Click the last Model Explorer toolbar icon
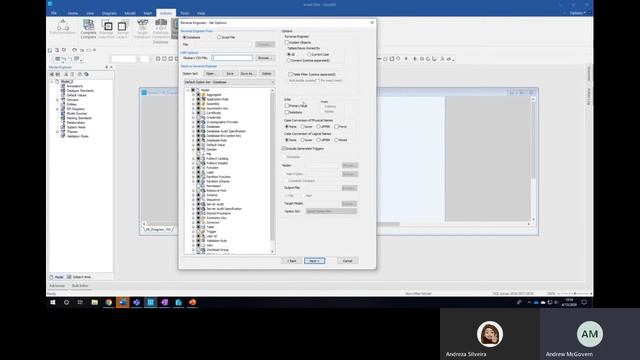 click(x=86, y=74)
